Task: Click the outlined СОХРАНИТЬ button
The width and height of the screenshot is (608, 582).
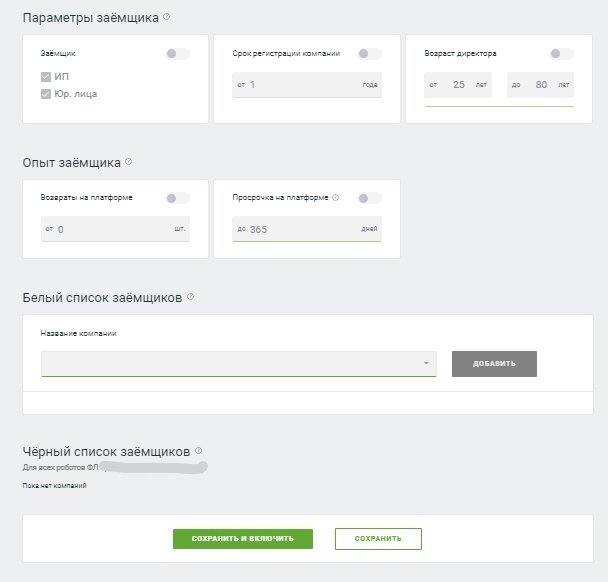Action: coord(378,539)
